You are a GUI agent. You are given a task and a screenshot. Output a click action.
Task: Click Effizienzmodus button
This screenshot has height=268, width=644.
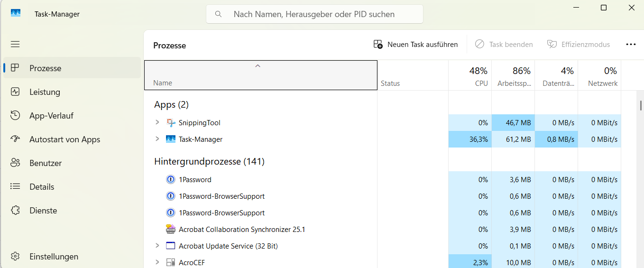tap(579, 44)
